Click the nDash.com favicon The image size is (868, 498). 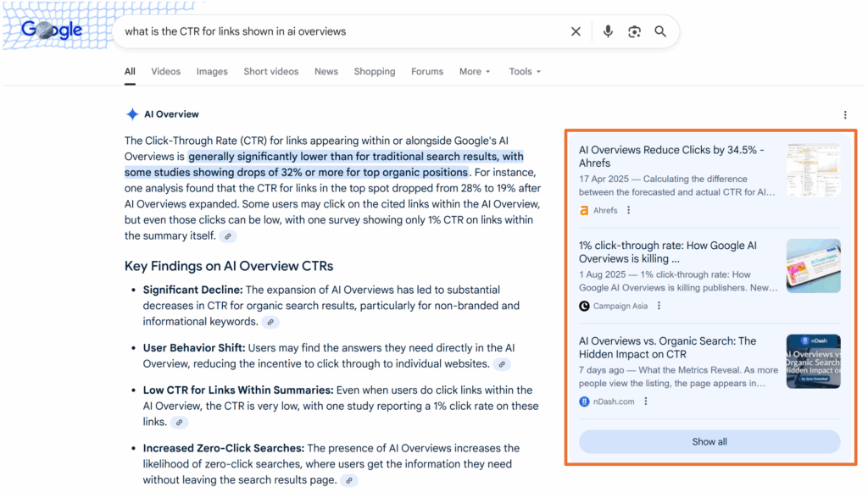584,401
